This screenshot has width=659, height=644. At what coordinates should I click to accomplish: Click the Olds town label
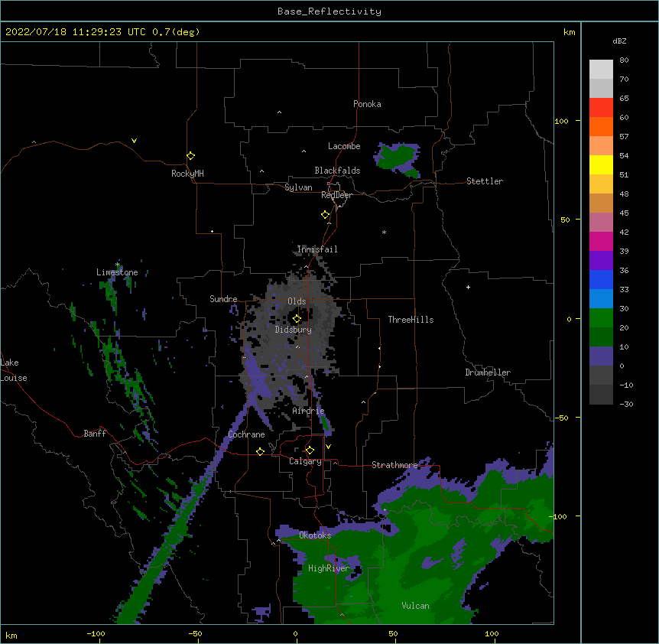297,301
